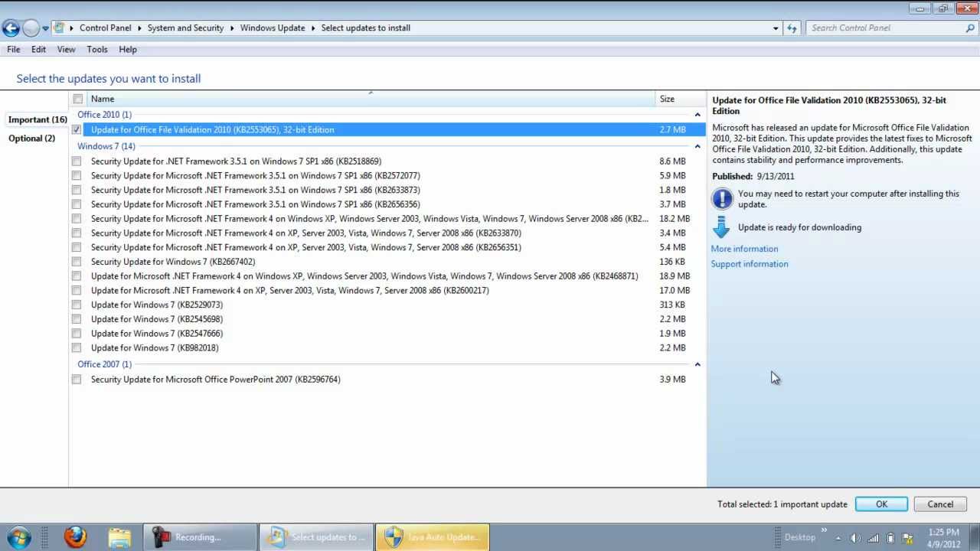980x551 pixels.
Task: Check Update for Windows 7 KB2547666
Action: point(77,334)
